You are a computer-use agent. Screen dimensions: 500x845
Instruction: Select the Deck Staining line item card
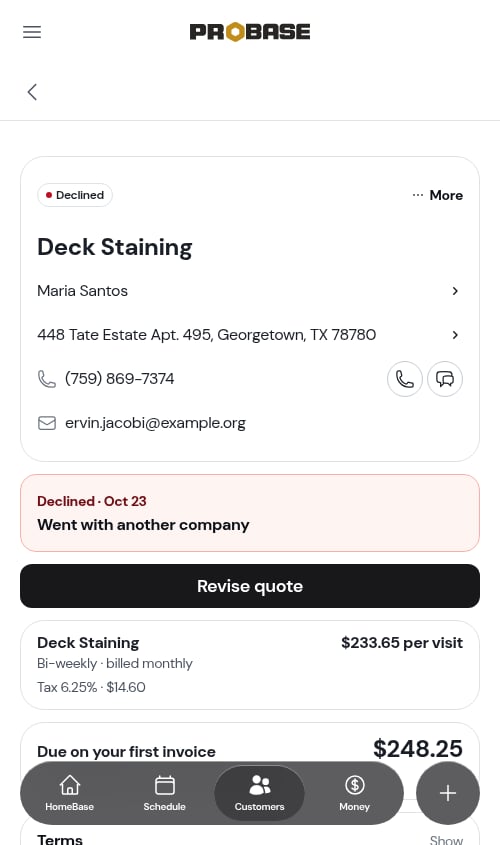click(x=250, y=665)
